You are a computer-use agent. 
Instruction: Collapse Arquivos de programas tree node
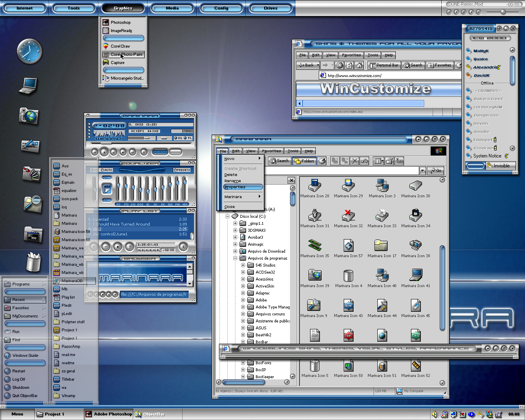(235, 258)
